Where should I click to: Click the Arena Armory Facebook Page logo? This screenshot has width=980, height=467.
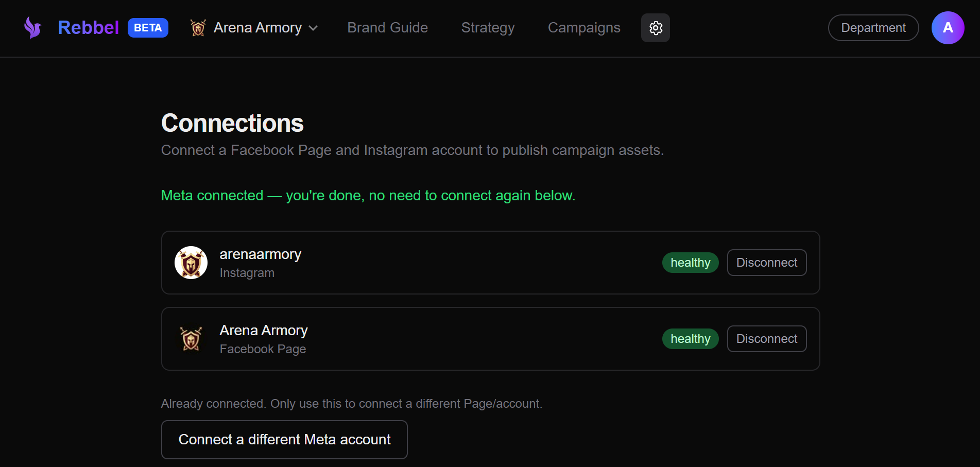(191, 339)
